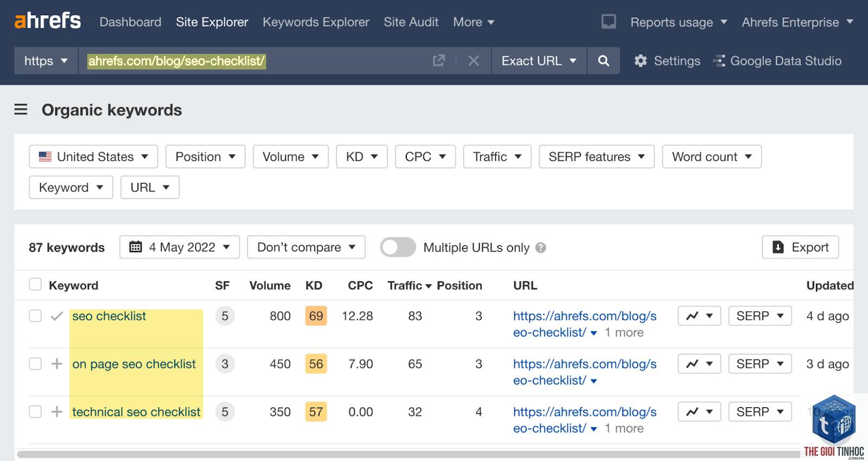868x461 pixels.
Task: Add technical seo checklist with plus
Action: [x=56, y=412]
